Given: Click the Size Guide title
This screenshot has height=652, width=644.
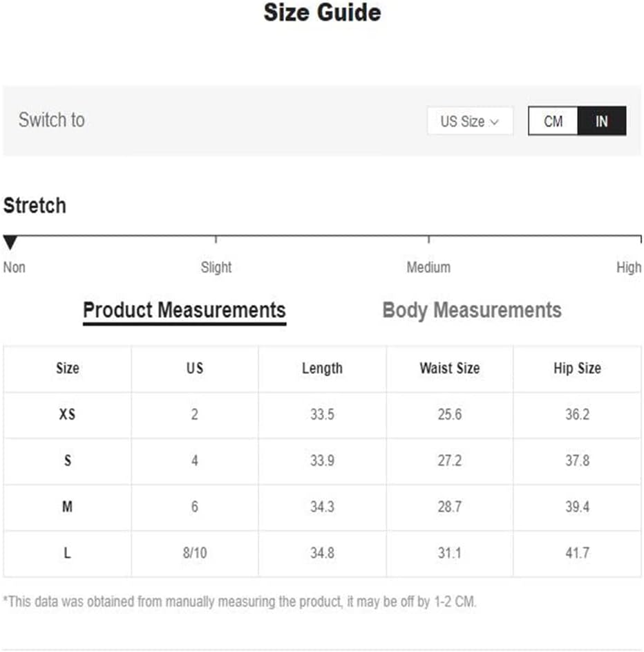Looking at the screenshot, I should pos(322,12).
